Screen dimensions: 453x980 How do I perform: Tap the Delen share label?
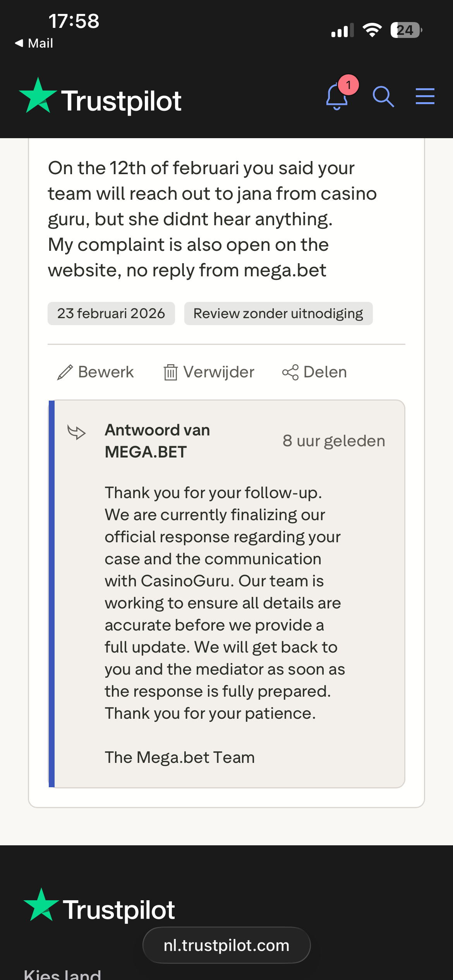(x=325, y=372)
